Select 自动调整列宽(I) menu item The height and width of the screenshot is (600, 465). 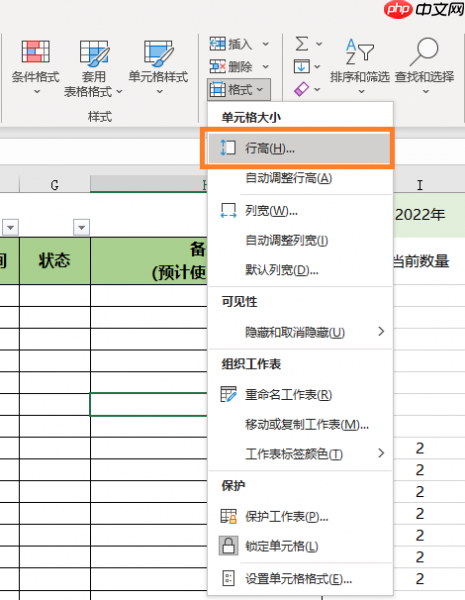[301, 241]
